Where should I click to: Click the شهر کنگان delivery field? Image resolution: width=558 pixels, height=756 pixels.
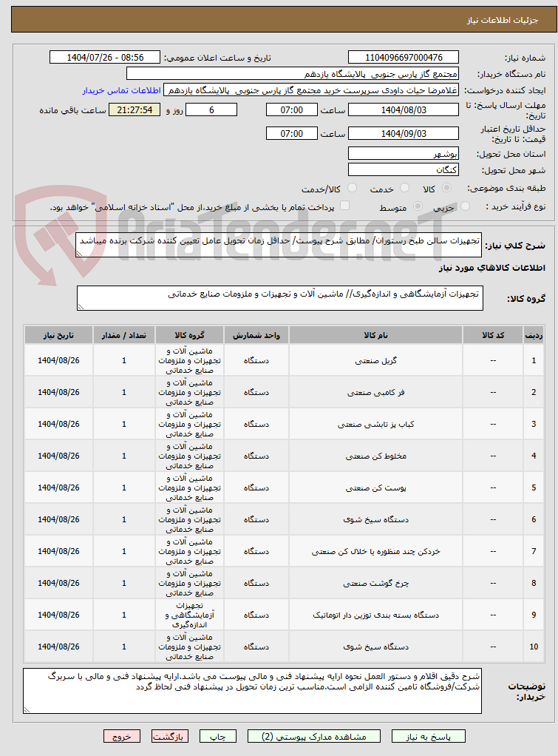(404, 169)
